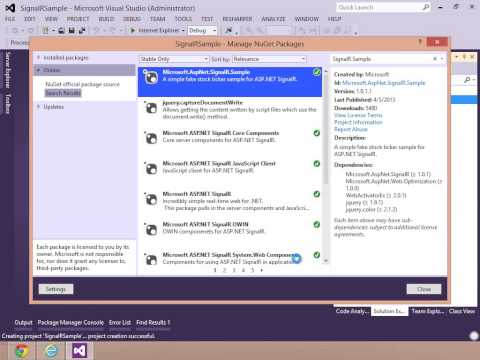This screenshot has width=480, height=360.
Task: Click the New Project toolbar icon
Action: click(45, 30)
